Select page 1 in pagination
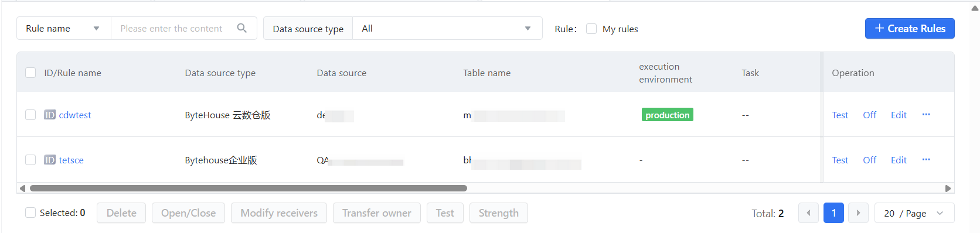980x233 pixels. [x=833, y=213]
